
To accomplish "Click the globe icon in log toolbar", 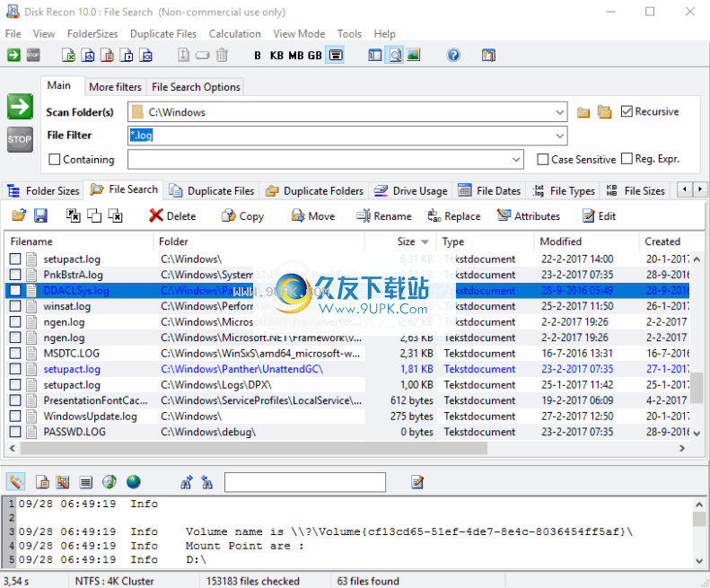I will 133,482.
